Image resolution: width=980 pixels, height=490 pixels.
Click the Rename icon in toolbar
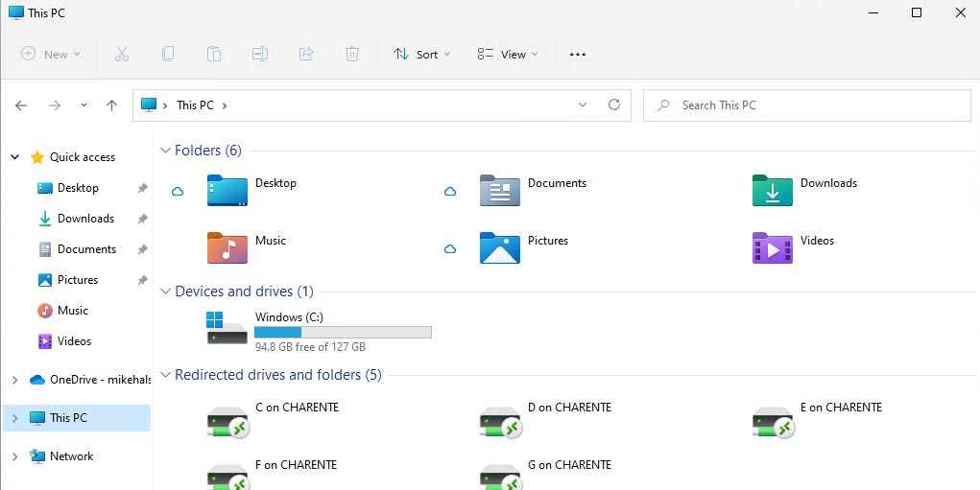(x=260, y=55)
